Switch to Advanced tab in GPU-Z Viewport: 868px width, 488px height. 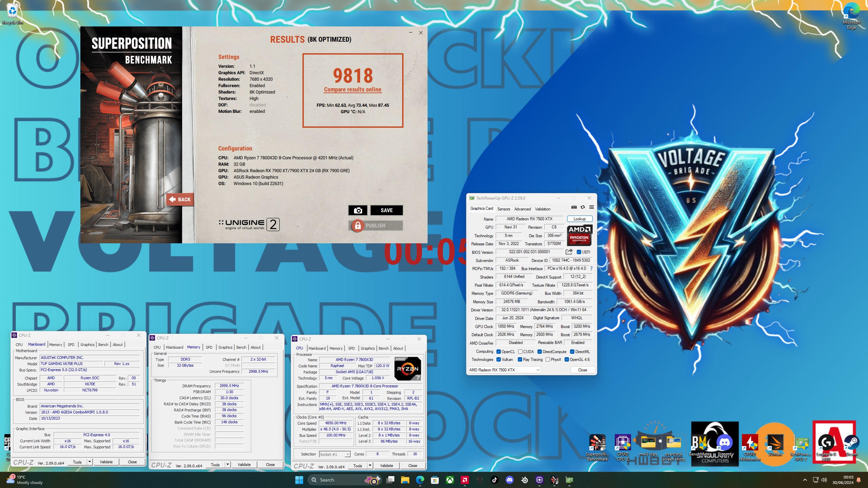tap(522, 209)
